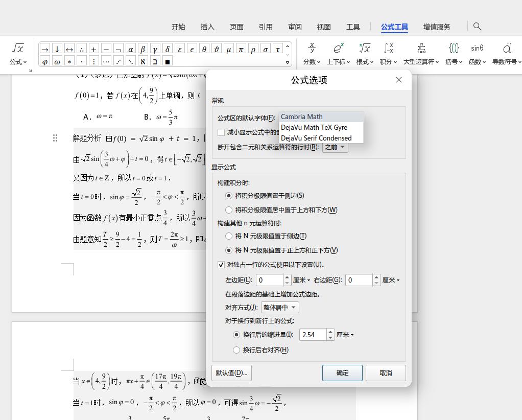Select 换行后的缩进量 radio option
This screenshot has height=420, width=522.
236,334
